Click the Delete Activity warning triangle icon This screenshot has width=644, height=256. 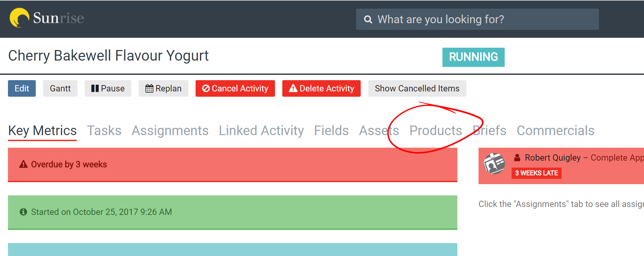293,88
